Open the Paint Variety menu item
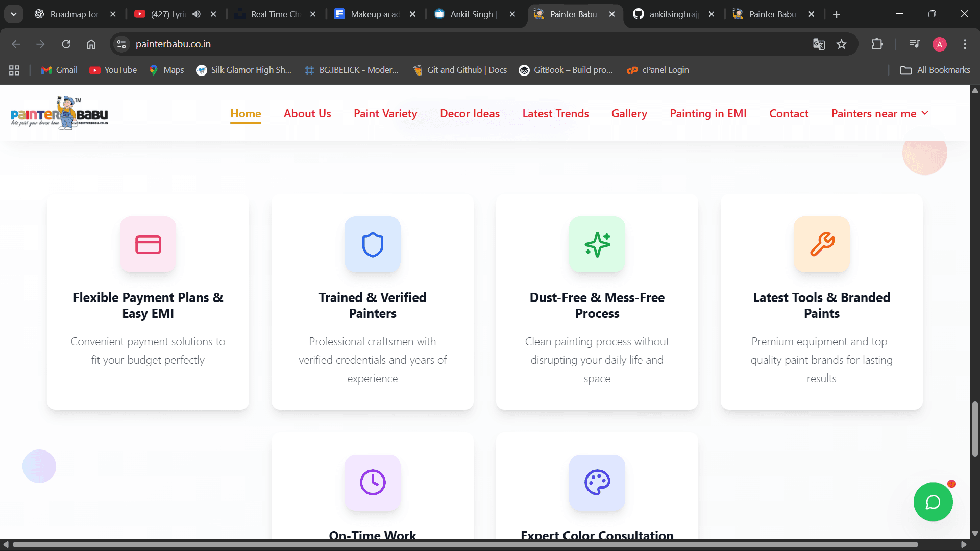 [385, 113]
